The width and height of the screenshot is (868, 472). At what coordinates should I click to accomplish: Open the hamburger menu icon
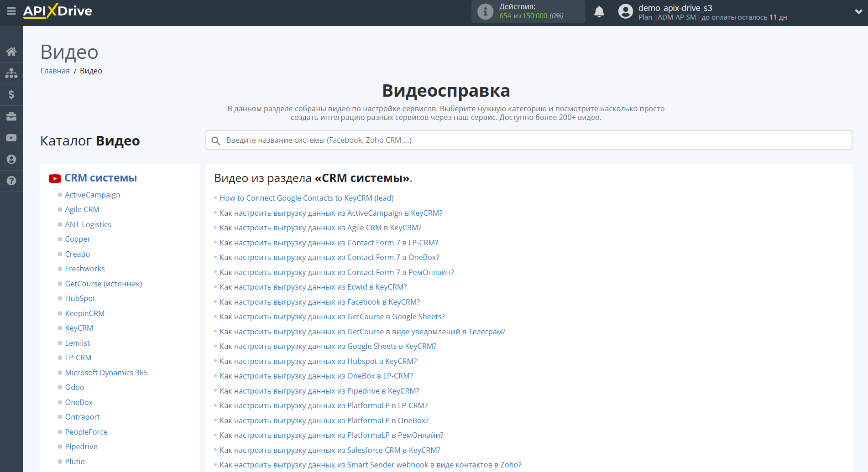[x=11, y=11]
